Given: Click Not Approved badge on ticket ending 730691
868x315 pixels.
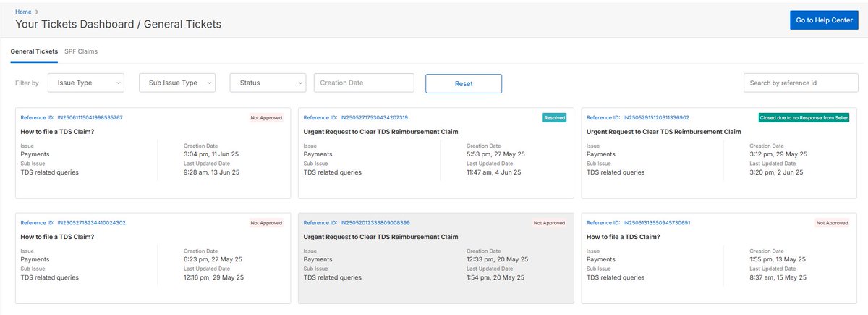Looking at the screenshot, I should (x=832, y=223).
